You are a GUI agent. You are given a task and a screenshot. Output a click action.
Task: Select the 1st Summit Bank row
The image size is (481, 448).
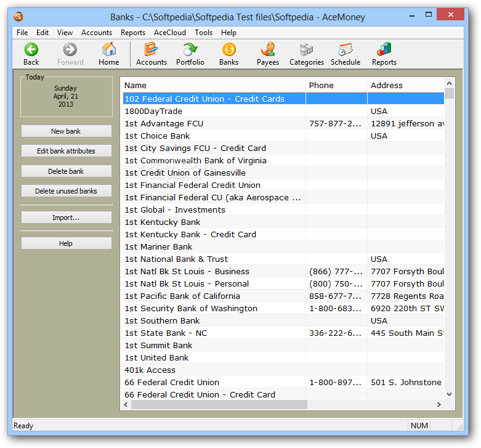pos(283,345)
